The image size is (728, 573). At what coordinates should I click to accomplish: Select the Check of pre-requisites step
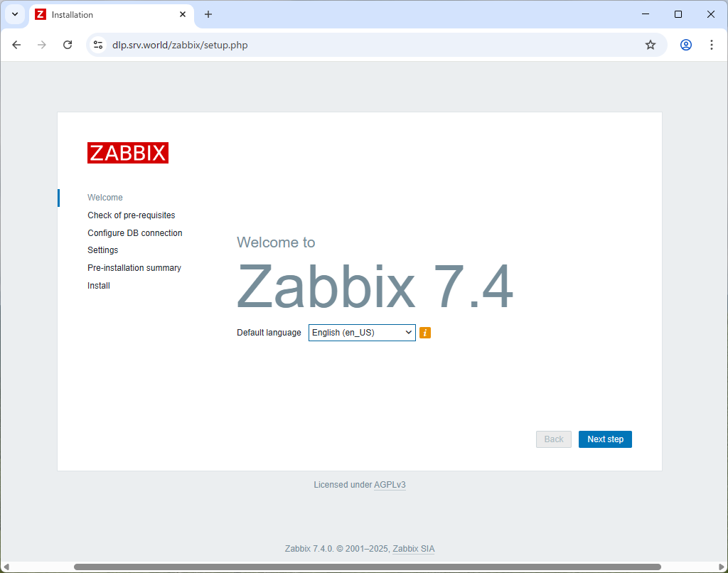click(x=131, y=215)
